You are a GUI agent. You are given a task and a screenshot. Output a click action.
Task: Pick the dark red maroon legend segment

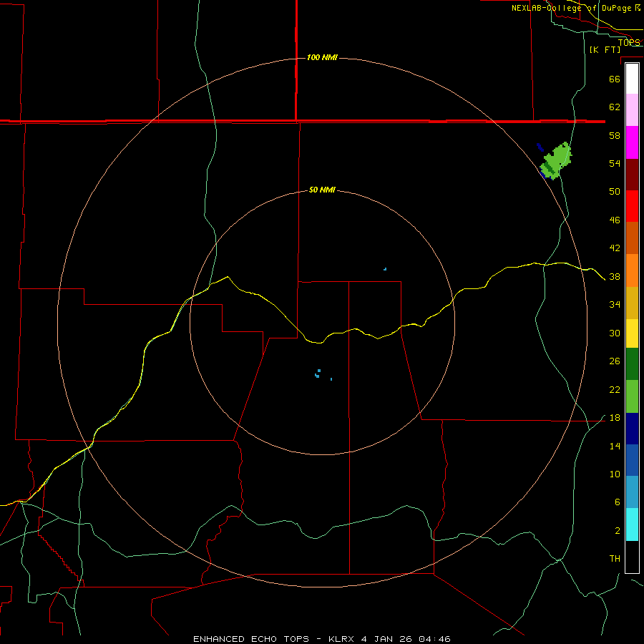632,175
